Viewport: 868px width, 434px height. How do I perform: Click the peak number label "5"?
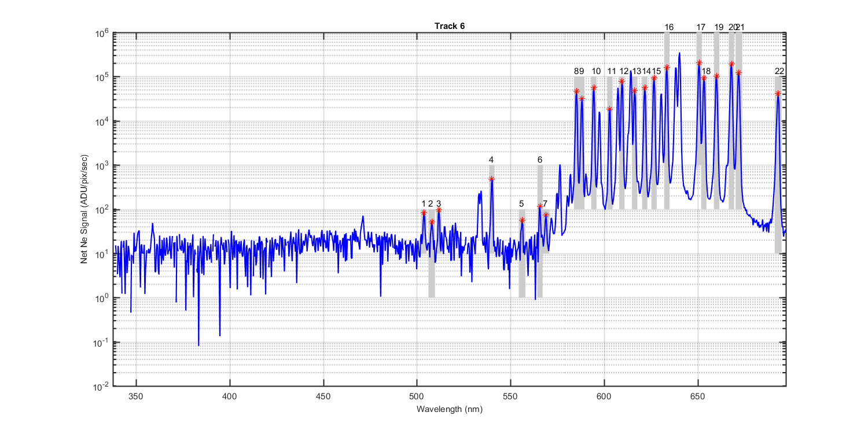coord(521,204)
